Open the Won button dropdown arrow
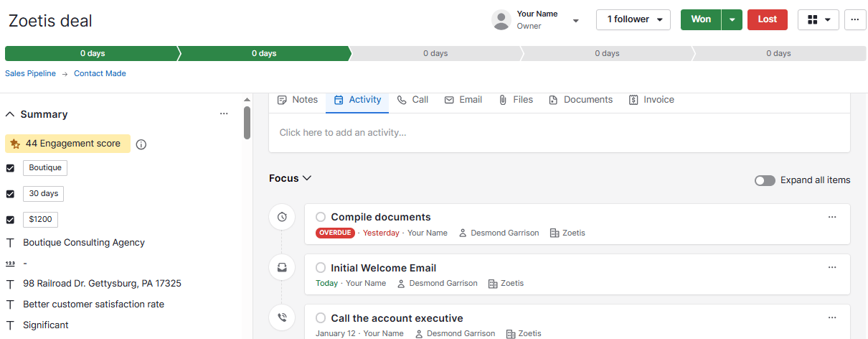Image resolution: width=868 pixels, height=339 pixels. point(732,19)
